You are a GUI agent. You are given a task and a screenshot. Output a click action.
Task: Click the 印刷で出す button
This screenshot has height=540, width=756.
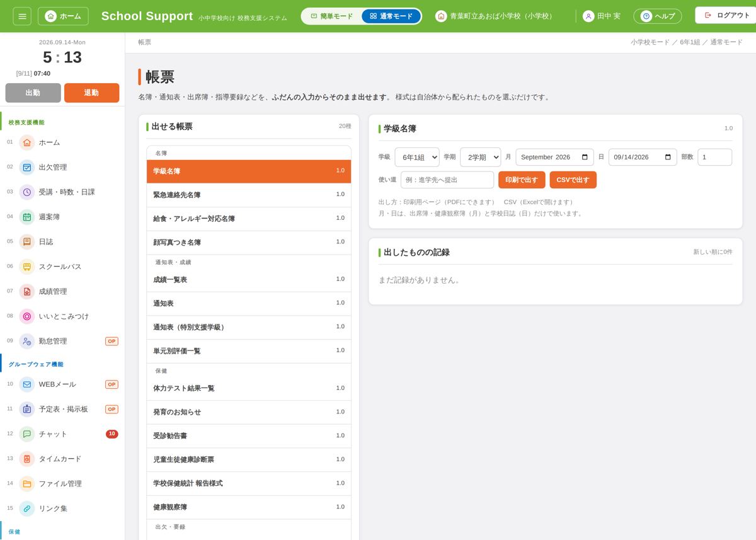pos(522,180)
